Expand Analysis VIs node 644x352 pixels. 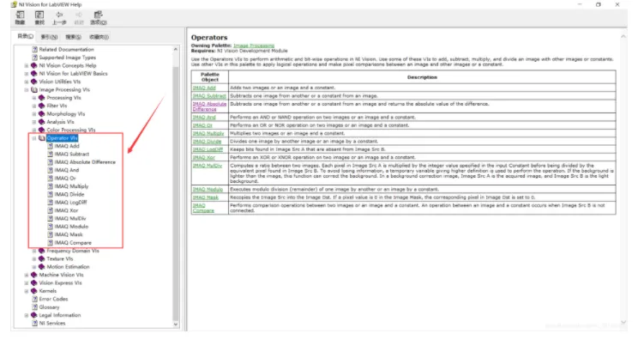[x=34, y=122]
